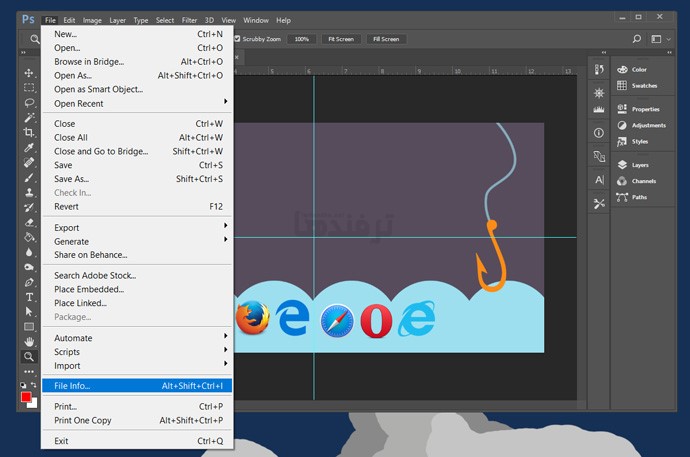Image resolution: width=690 pixels, height=457 pixels.
Task: Open the Character panel icon
Action: click(x=599, y=180)
